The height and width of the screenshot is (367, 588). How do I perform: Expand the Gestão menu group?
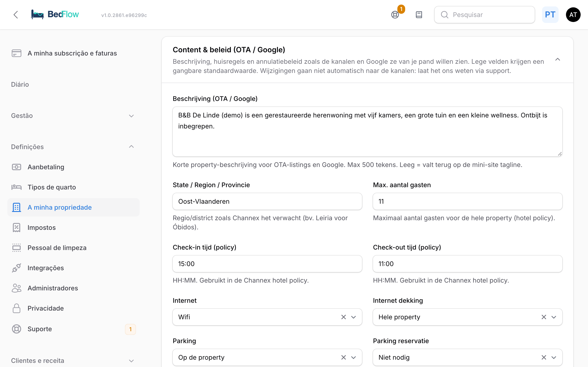coord(73,116)
